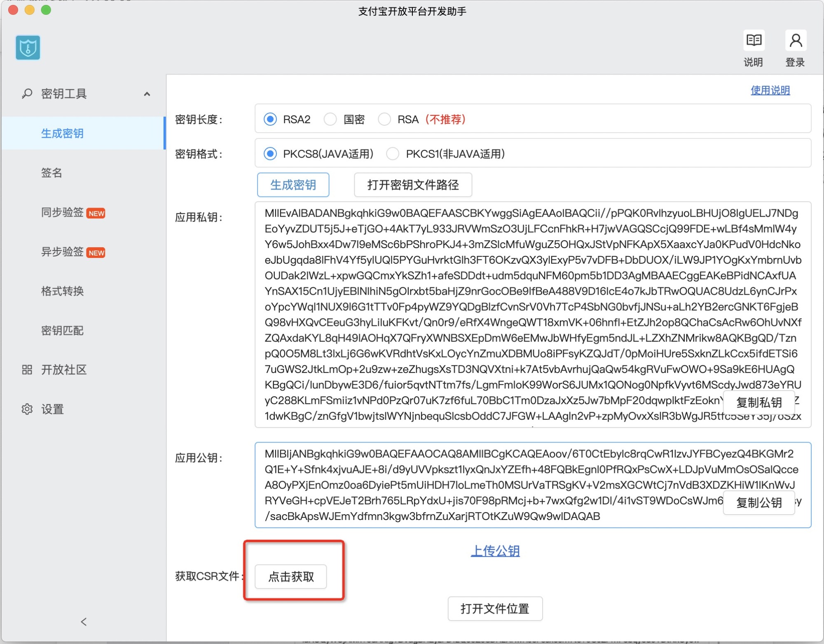Click the 开放社区 grid icon
Screen dimensions: 824x644
click(27, 370)
